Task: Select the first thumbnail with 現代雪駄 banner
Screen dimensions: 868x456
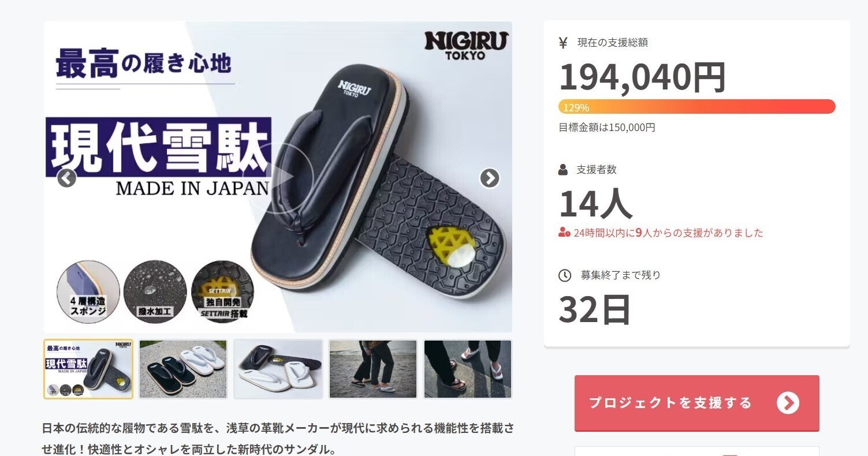Action: pyautogui.click(x=88, y=369)
